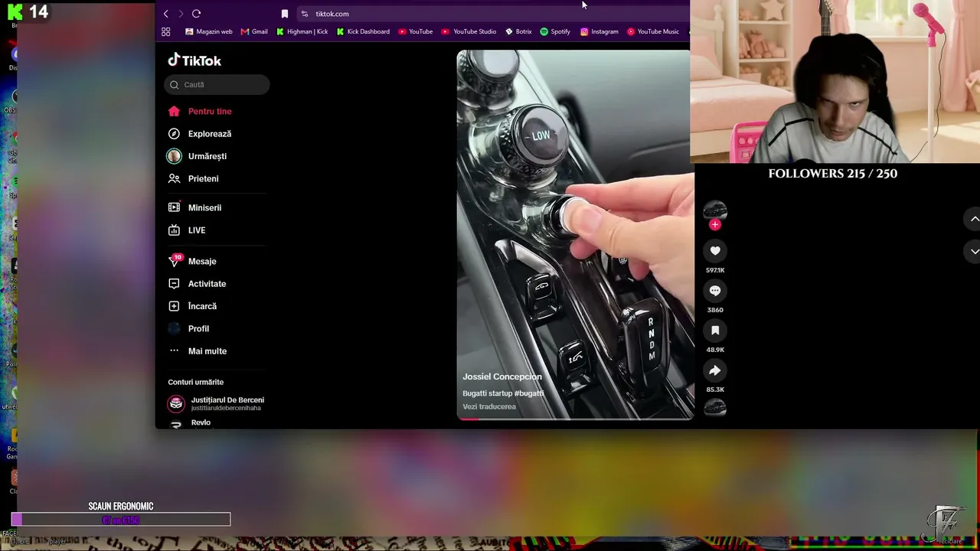Click the Justițiarul De Berceni avatar

coord(176,403)
